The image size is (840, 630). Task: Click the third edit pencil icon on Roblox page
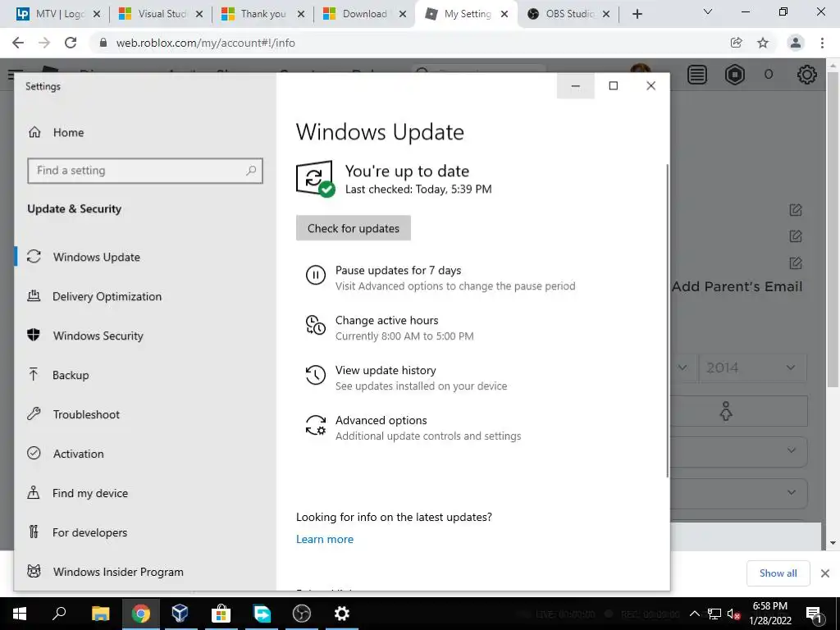coord(796,263)
